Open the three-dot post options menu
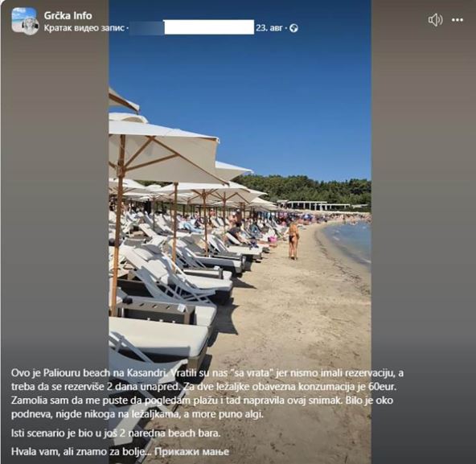 458,20
